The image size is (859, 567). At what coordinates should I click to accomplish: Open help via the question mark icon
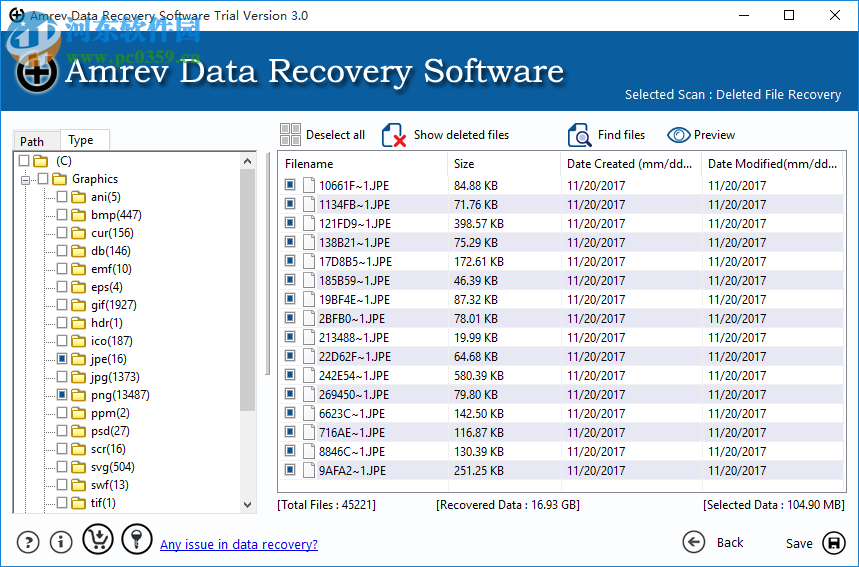(28, 542)
